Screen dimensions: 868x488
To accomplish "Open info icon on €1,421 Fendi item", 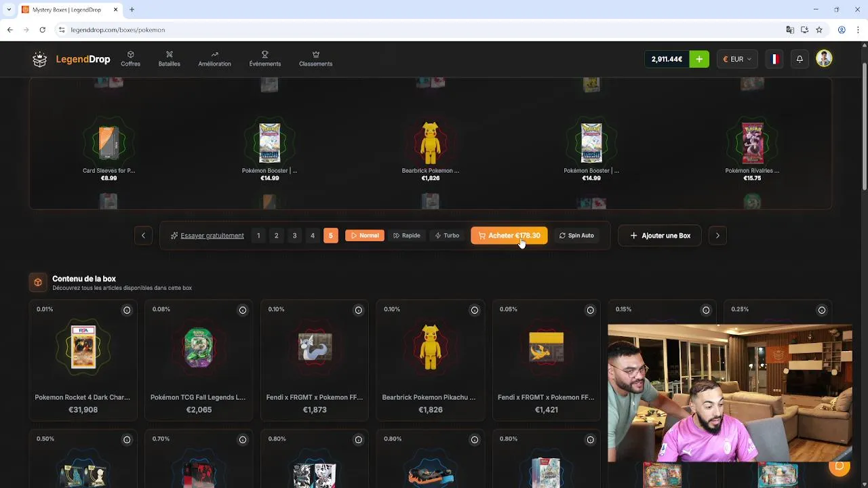I will 591,310.
